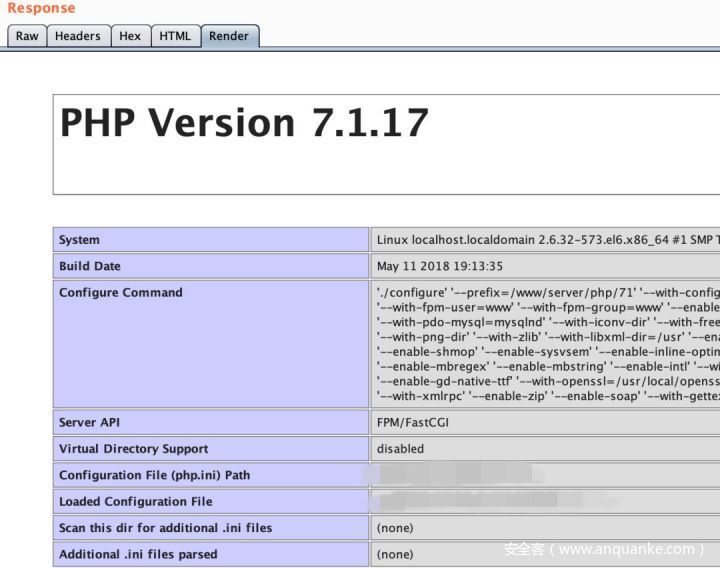Image resolution: width=720 pixels, height=568 pixels.
Task: Select the Additional .ini files parsed label
Action: coord(138,554)
